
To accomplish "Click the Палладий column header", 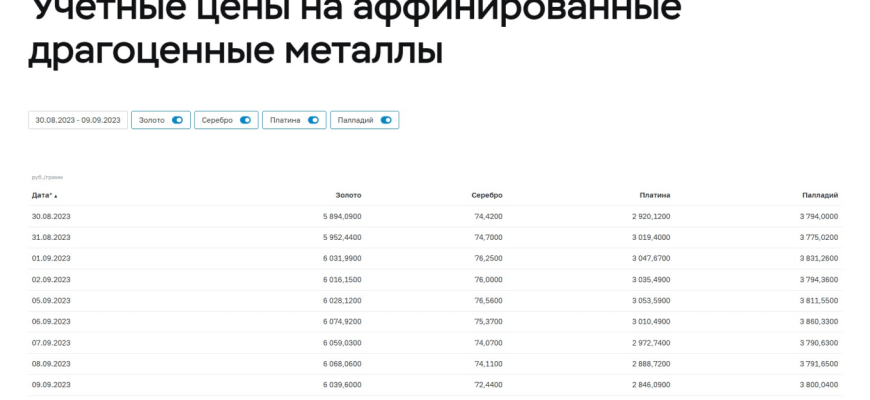I will pyautogui.click(x=819, y=195).
